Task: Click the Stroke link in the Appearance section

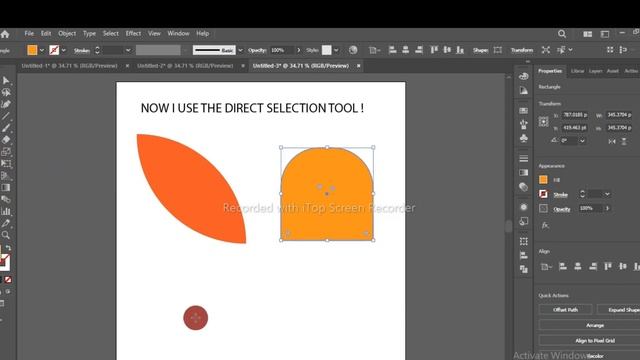Action: (560, 195)
